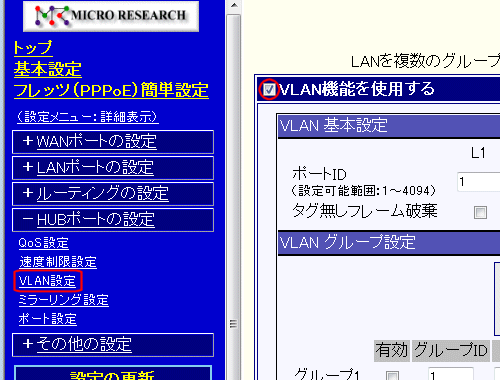Expand ルーティングの設定 in the sidebar

113,194
